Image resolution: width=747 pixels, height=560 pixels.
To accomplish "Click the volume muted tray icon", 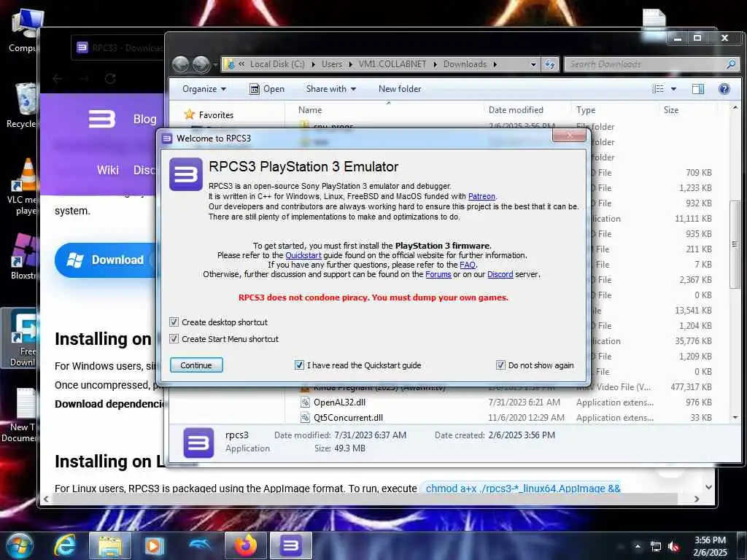I will pos(673,546).
